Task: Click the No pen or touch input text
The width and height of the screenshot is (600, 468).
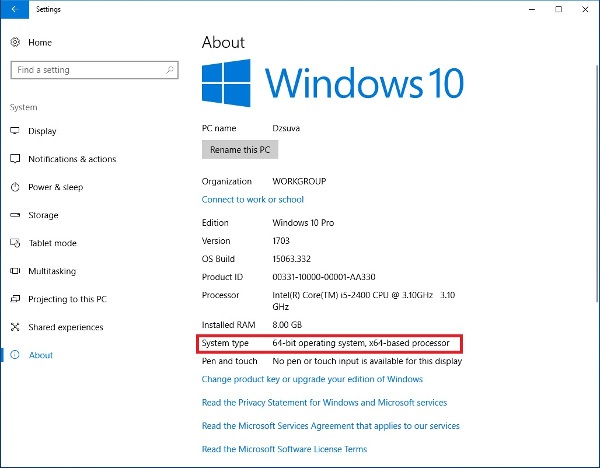Action: click(367, 361)
